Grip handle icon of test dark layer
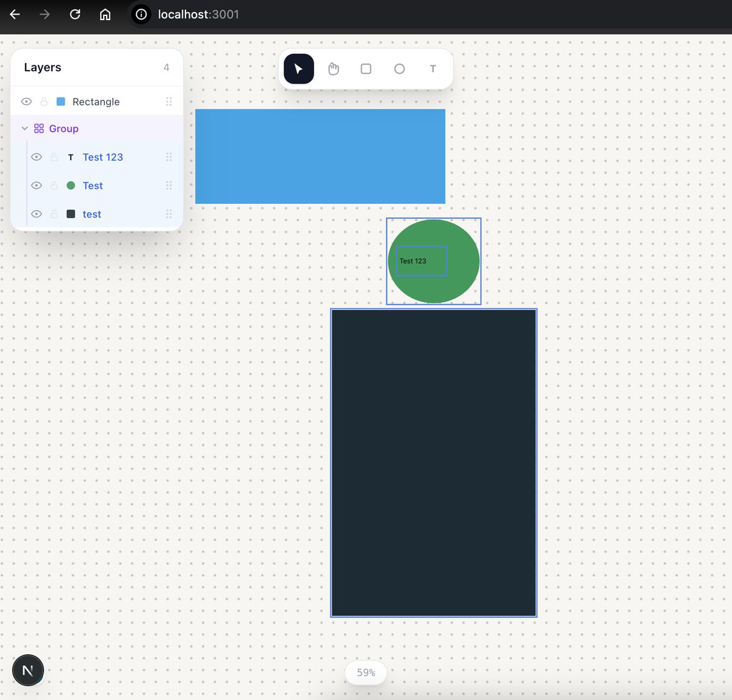This screenshot has height=700, width=732. (x=169, y=214)
